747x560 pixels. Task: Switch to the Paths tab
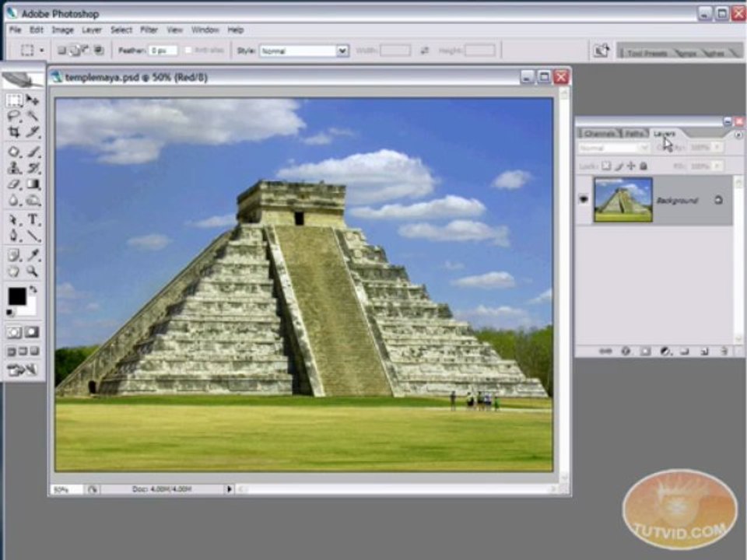tap(634, 133)
